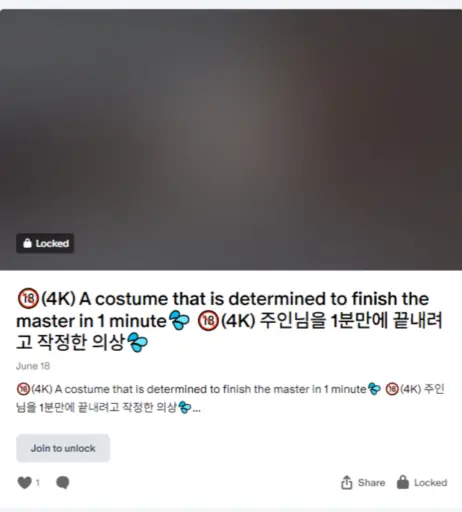Open the blurred locked media preview
Viewport: 462px width, 512px height.
point(231,140)
